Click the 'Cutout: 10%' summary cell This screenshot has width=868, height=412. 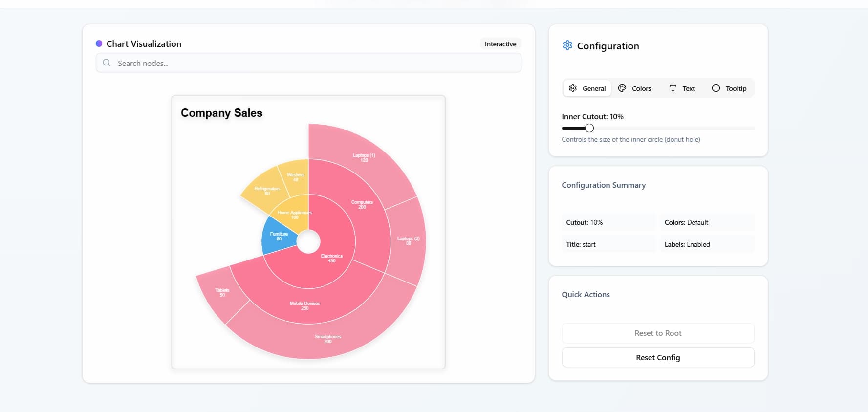point(608,222)
